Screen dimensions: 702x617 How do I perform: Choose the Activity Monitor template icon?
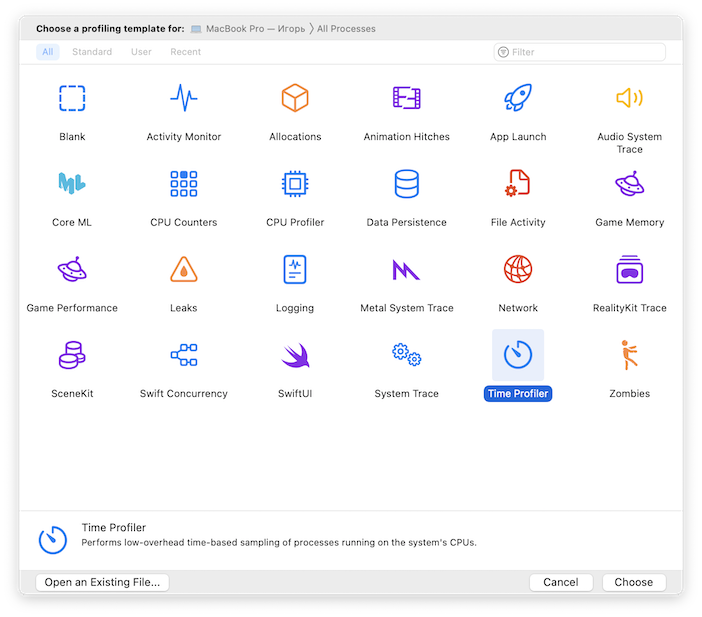coord(184,98)
